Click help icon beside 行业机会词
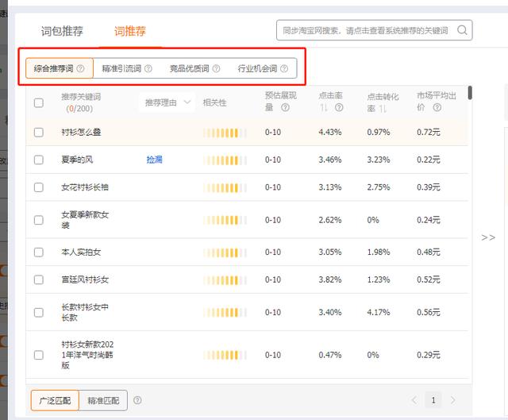The height and width of the screenshot is (420, 508). (x=284, y=69)
